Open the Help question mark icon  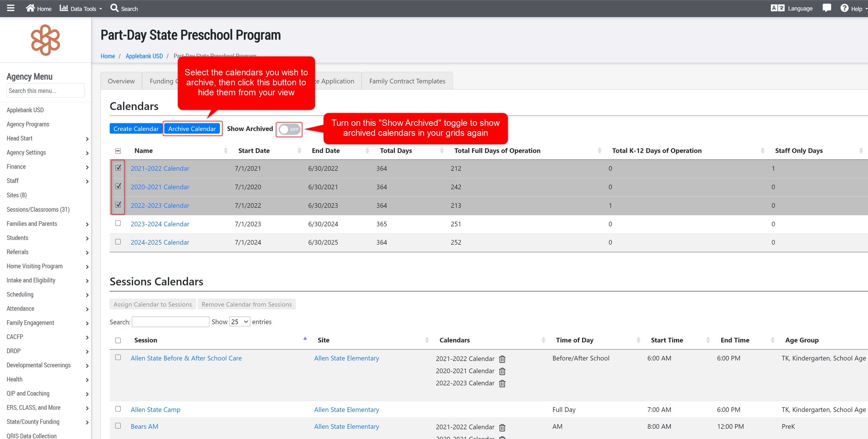coord(844,8)
